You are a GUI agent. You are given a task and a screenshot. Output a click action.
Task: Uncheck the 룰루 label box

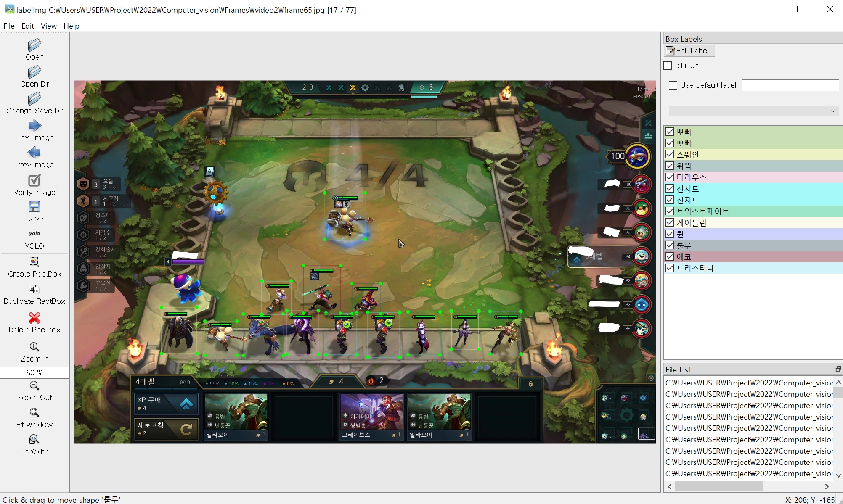(x=670, y=245)
